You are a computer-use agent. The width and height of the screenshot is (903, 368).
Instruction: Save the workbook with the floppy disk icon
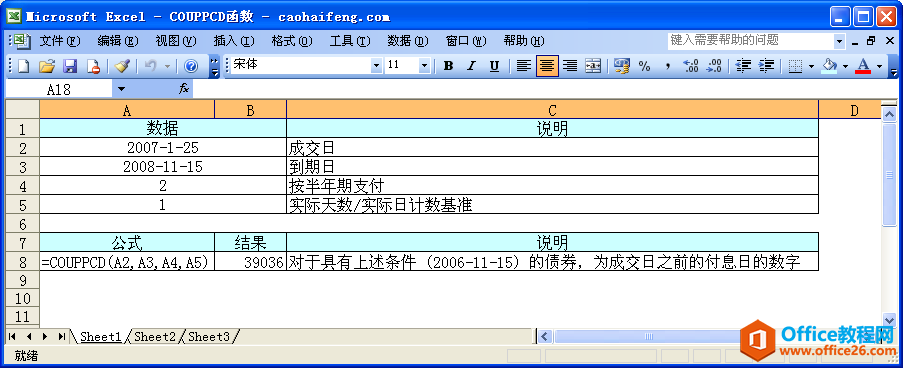coord(70,66)
